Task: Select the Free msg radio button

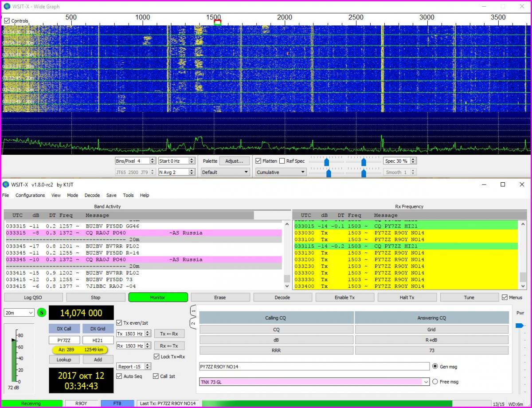Action: point(435,381)
